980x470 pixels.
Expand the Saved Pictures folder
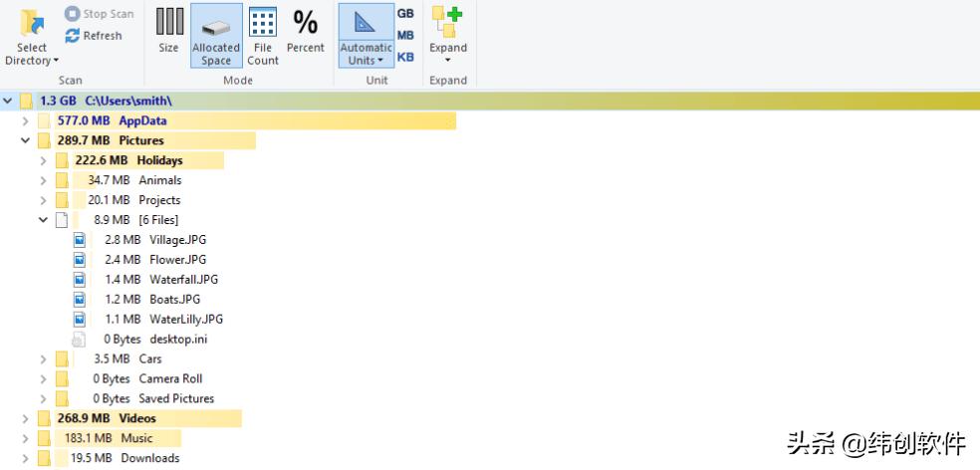click(x=43, y=398)
